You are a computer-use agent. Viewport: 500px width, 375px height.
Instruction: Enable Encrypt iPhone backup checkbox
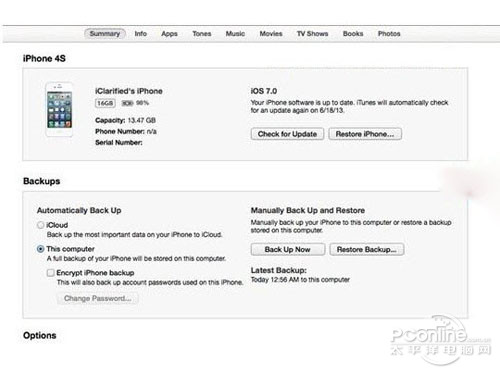51,273
